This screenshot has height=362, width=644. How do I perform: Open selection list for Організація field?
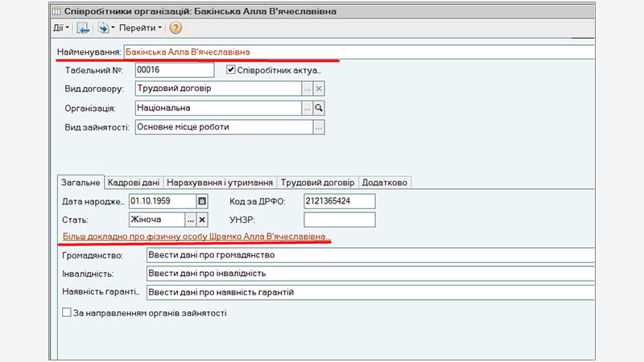tap(307, 108)
